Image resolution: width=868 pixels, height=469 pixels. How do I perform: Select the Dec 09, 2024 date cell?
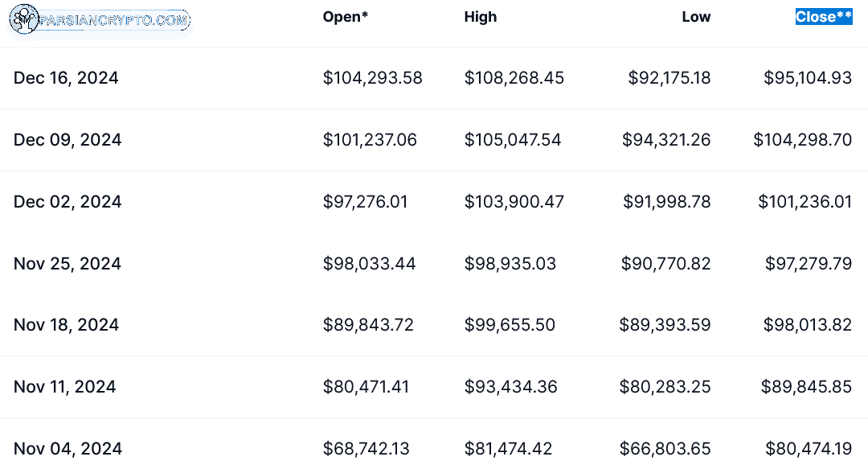(68, 140)
